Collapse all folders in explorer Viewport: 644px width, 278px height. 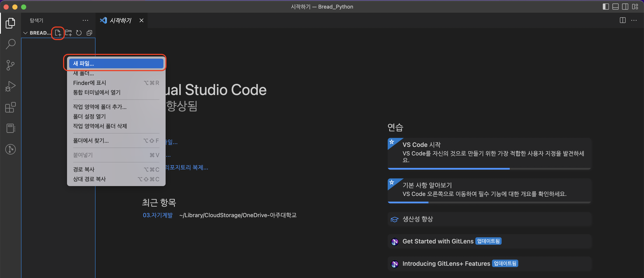(89, 33)
